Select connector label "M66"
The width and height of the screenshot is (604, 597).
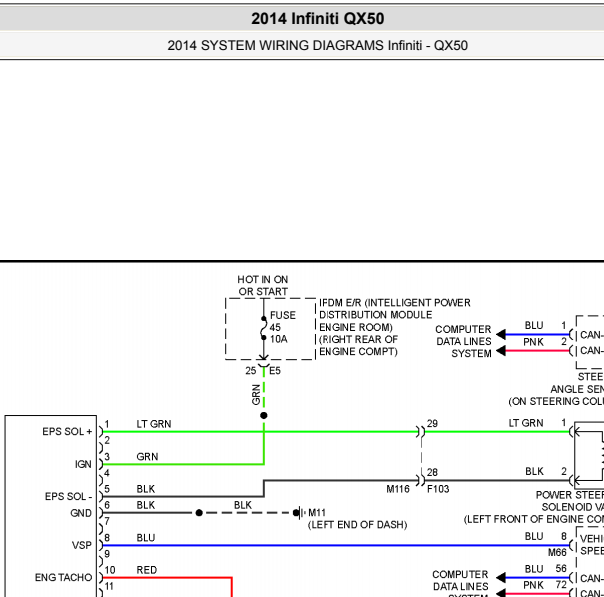click(x=557, y=552)
